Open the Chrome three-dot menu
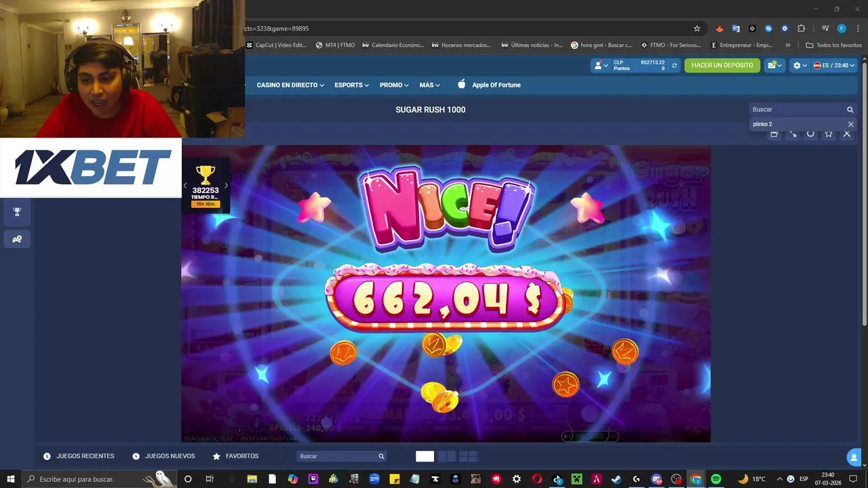The image size is (868, 488). pos(858,28)
